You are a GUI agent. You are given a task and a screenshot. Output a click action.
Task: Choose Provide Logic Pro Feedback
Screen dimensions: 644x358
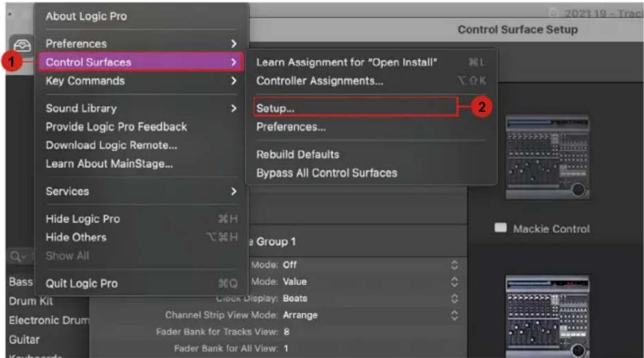point(116,127)
